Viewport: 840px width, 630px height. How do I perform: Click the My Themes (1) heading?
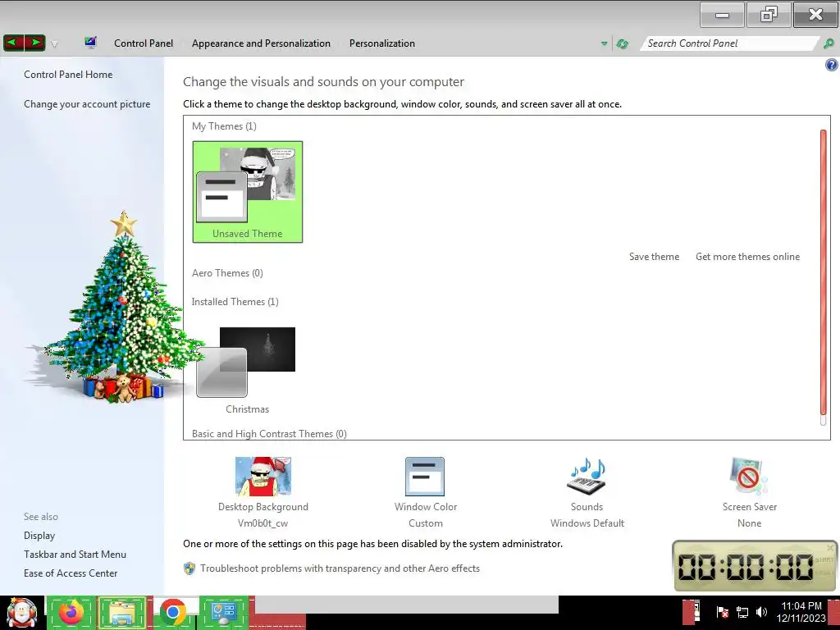224,126
